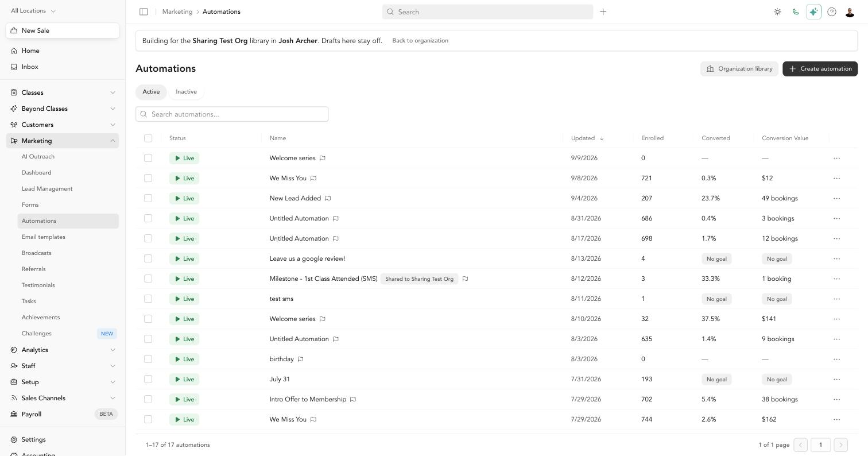Go to the previous page arrow
868x456 pixels.
pyautogui.click(x=800, y=445)
